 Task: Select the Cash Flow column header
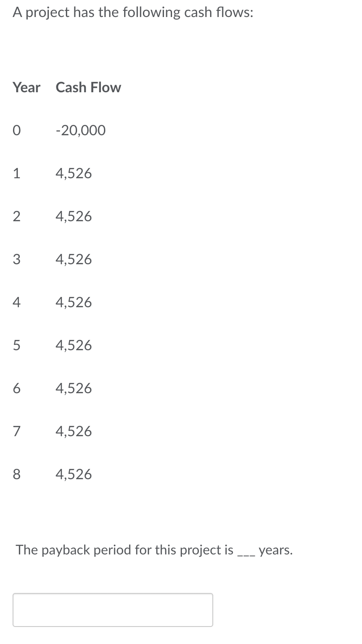click(88, 87)
